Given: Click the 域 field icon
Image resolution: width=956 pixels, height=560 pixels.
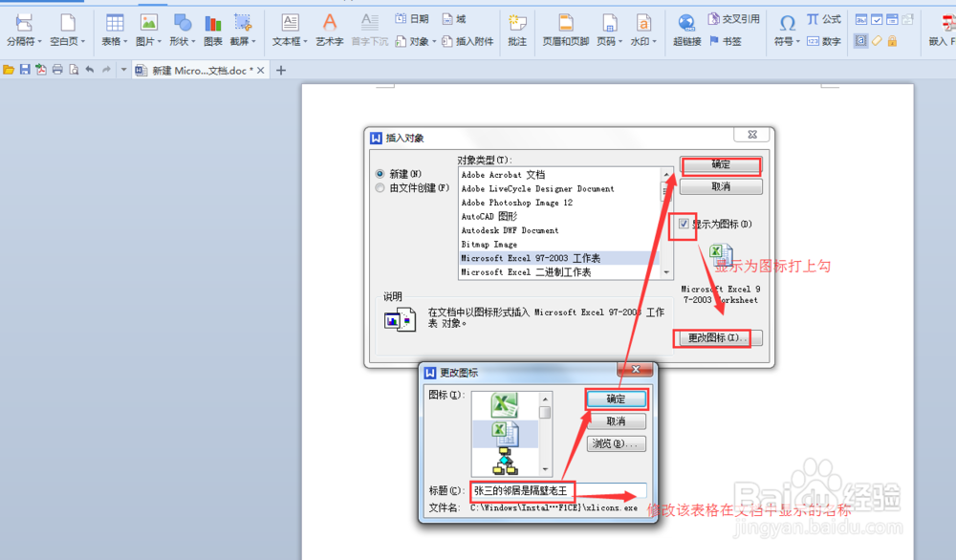Looking at the screenshot, I should [453, 19].
